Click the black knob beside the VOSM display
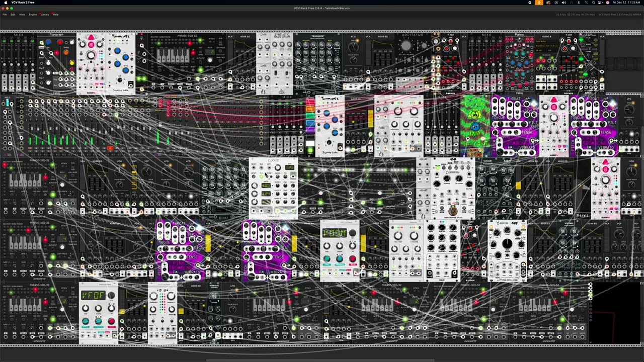 [x=353, y=233]
